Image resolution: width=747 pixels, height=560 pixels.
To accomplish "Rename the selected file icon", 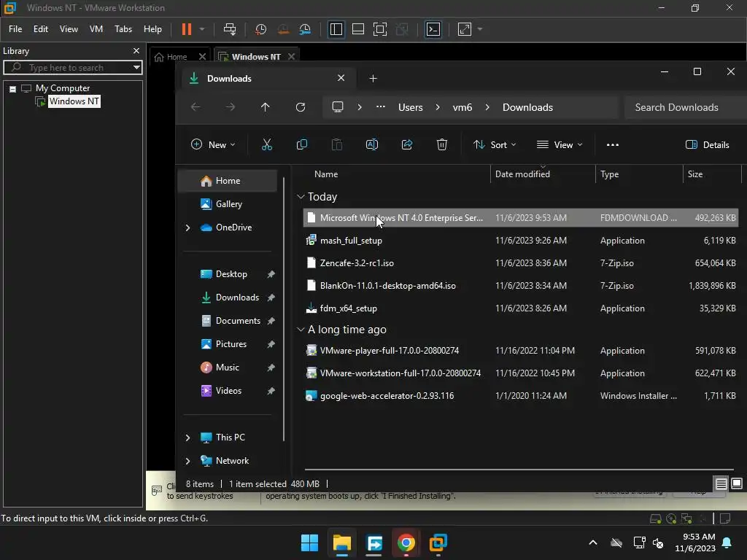I will tap(371, 145).
